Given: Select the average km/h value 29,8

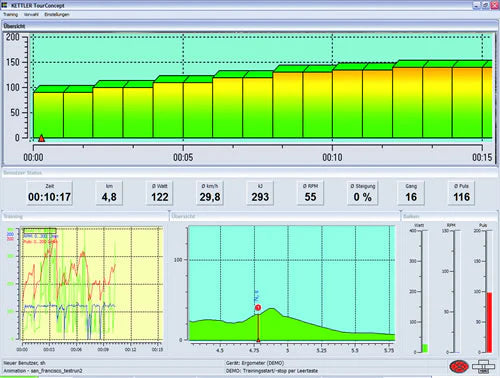Looking at the screenshot, I should tap(210, 197).
